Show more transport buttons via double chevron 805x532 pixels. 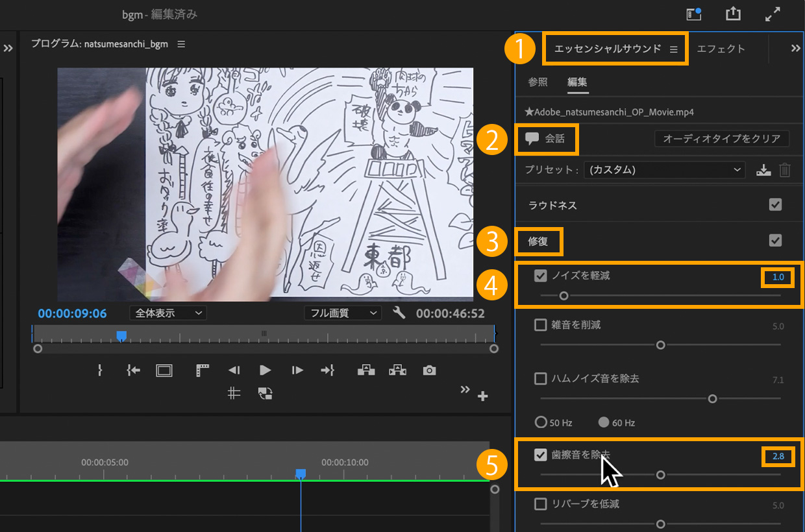[465, 389]
